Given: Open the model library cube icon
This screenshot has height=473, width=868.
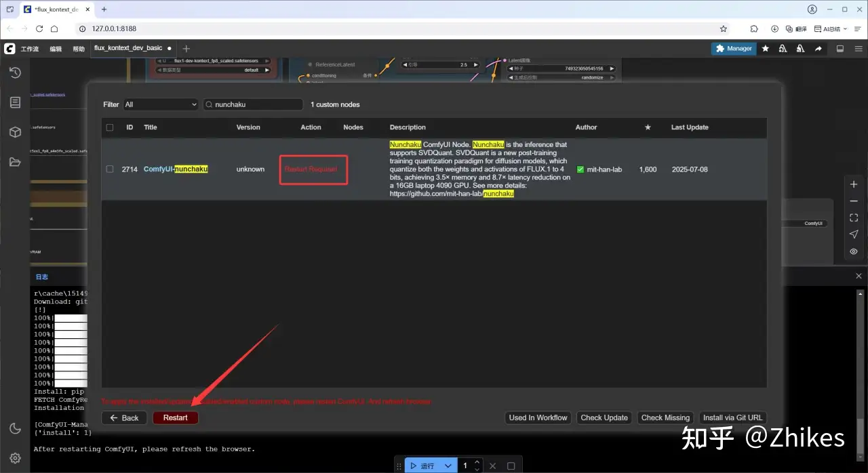Looking at the screenshot, I should 15,132.
